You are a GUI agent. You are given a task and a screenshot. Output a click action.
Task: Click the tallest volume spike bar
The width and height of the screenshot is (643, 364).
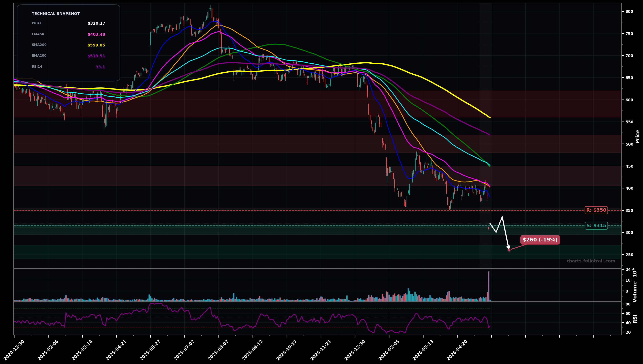pyautogui.click(x=489, y=286)
